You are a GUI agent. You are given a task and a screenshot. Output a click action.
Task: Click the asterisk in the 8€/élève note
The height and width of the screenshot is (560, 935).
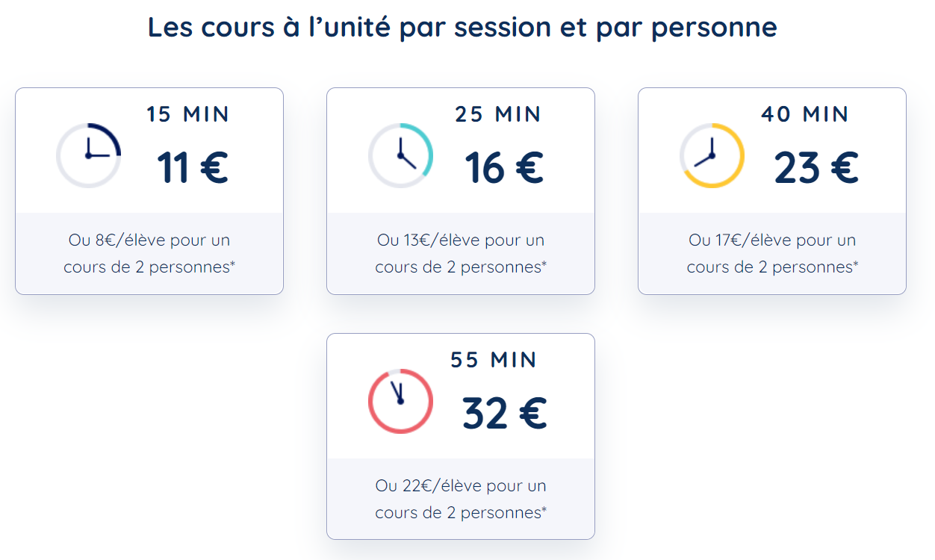click(x=232, y=264)
